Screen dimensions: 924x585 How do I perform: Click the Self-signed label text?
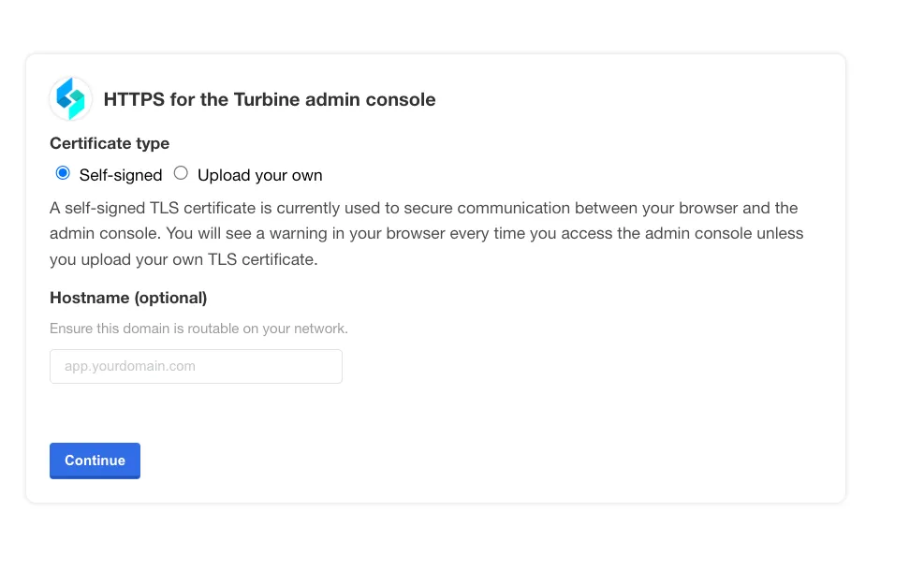(x=121, y=175)
